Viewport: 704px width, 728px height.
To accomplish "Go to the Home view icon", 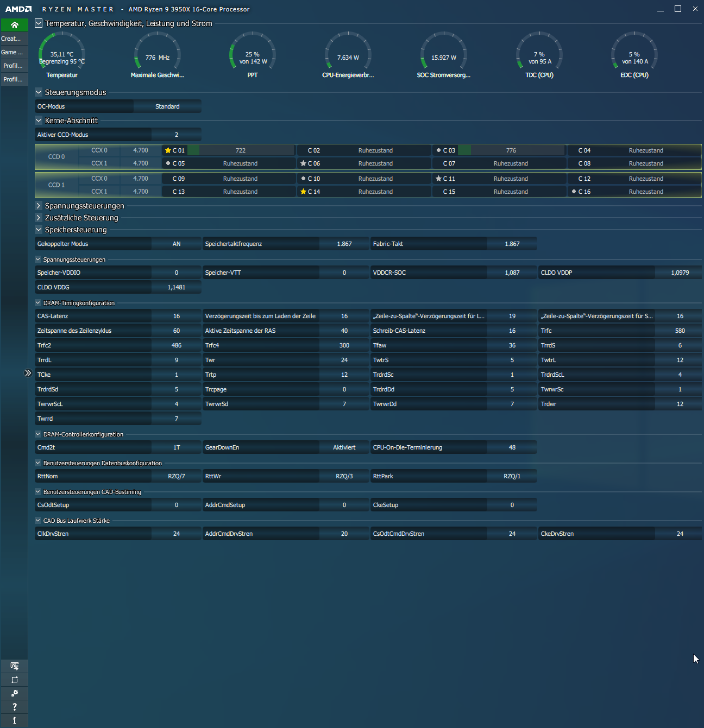I will tap(15, 25).
